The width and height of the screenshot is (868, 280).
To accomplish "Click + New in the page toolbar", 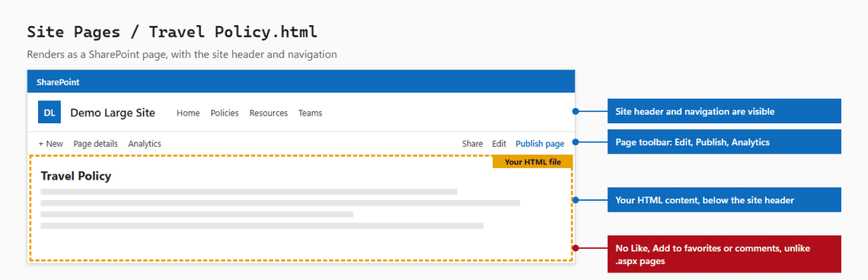I will pos(51,143).
